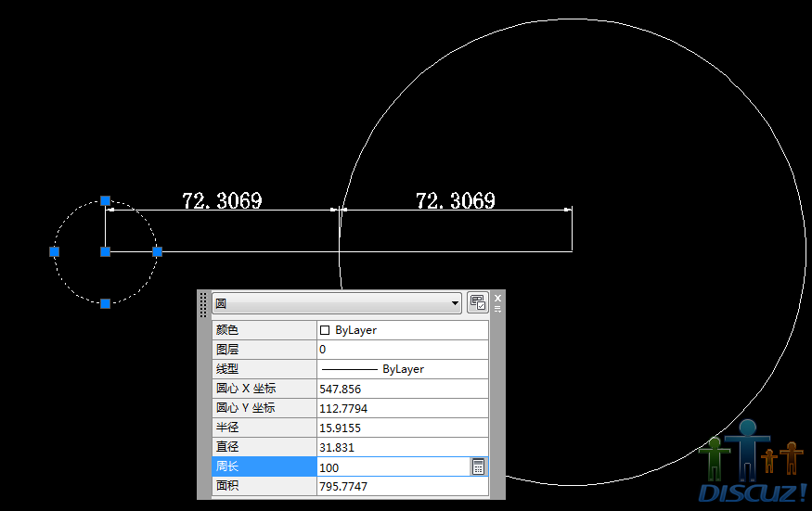Select the 颜色 property label
Image resolution: width=812 pixels, height=511 pixels.
(264, 330)
